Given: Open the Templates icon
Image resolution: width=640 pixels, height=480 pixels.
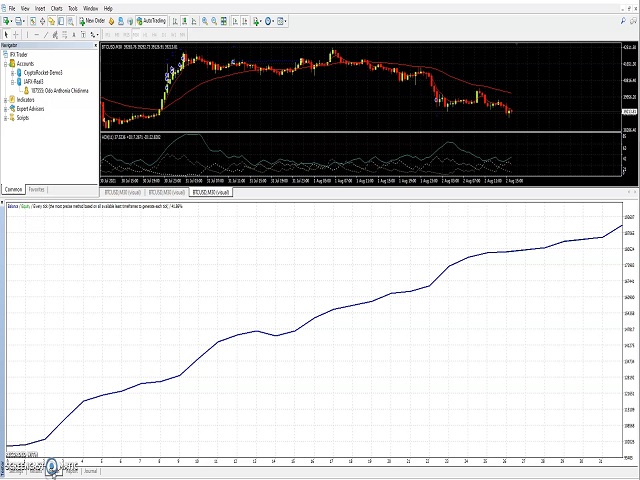Looking at the screenshot, I should click(x=280, y=21).
